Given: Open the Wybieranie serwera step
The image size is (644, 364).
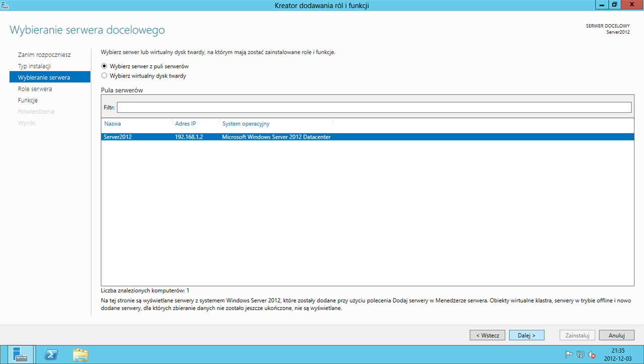Looking at the screenshot, I should [50, 77].
